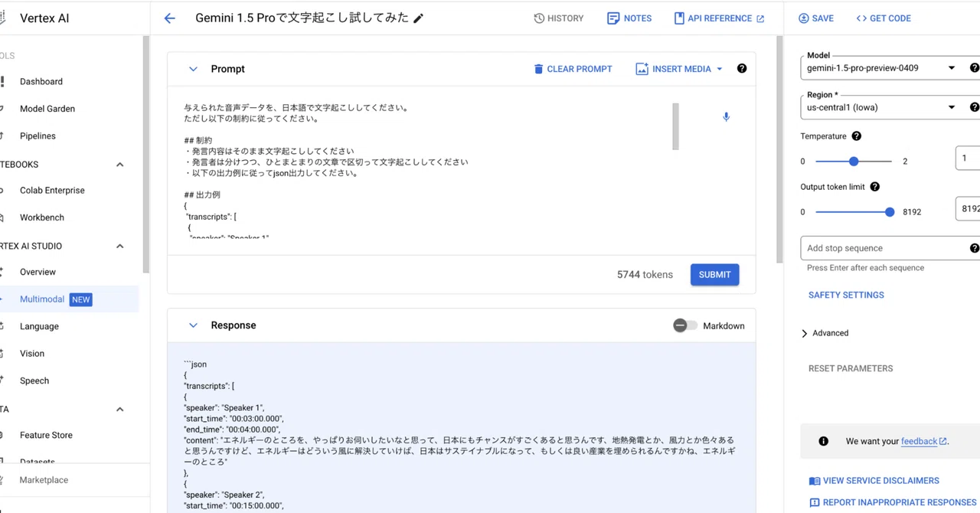
Task: Save the current prompt
Action: pos(816,18)
